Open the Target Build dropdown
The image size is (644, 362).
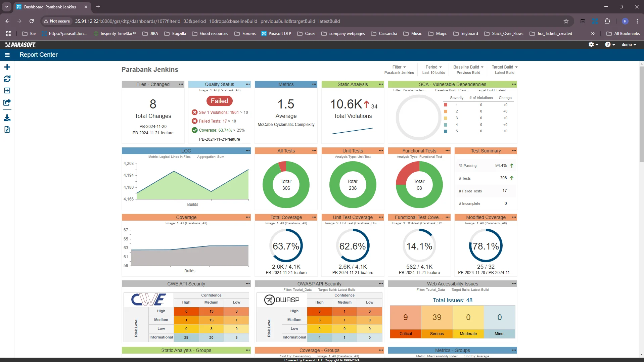pyautogui.click(x=505, y=67)
